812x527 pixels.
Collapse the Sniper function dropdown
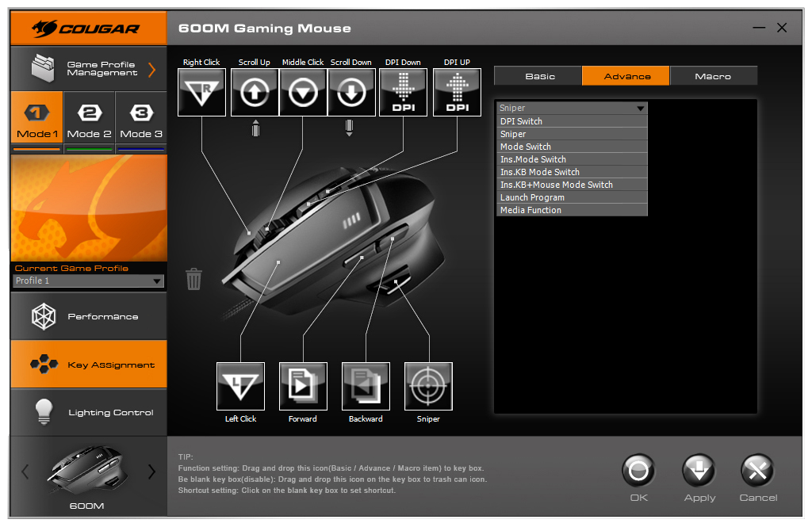point(640,109)
